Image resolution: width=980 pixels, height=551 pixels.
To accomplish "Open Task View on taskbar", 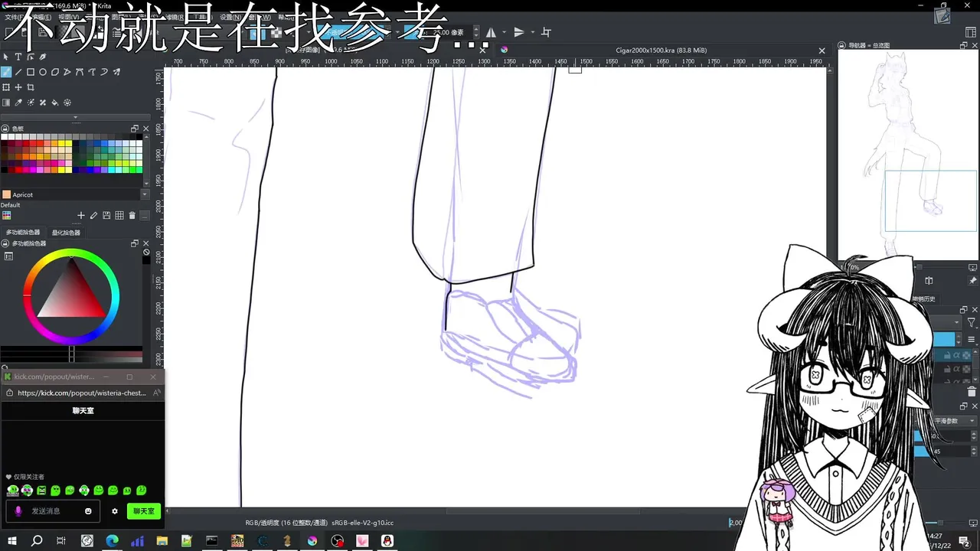I will tap(61, 541).
